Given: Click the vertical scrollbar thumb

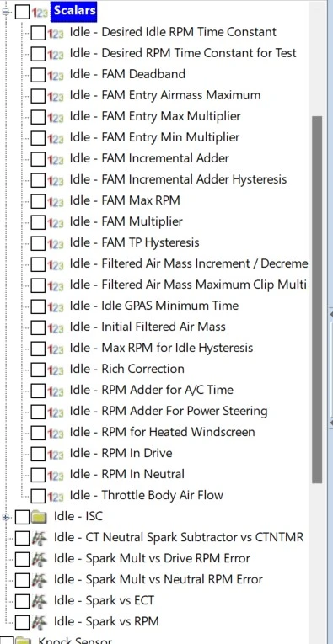Looking at the screenshot, I should [317, 300].
